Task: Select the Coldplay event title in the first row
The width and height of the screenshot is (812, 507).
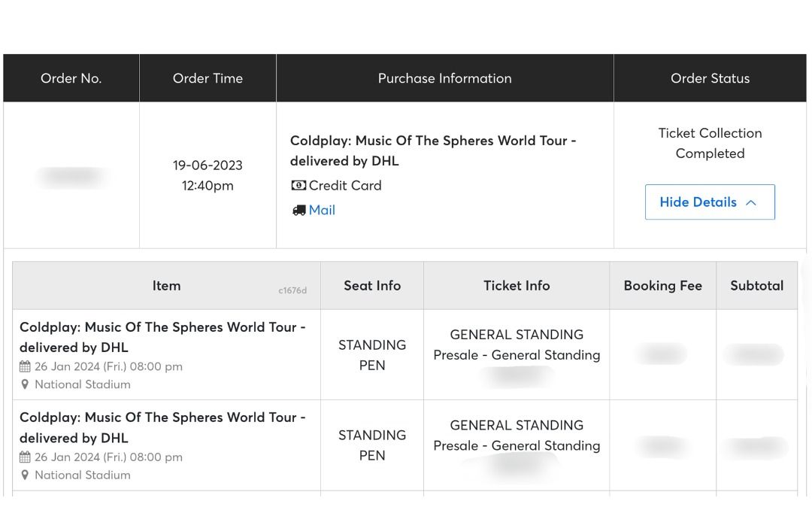Action: (164, 337)
